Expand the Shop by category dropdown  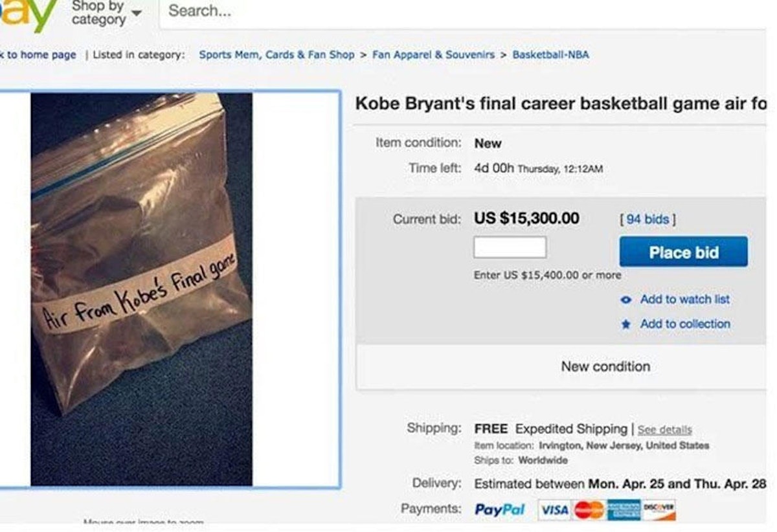click(x=107, y=13)
